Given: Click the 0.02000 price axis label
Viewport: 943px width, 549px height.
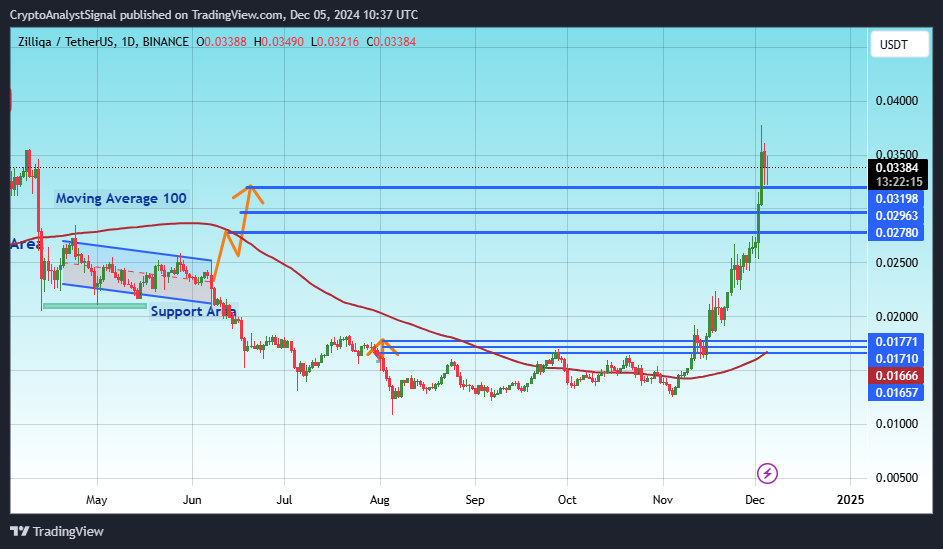Looking at the screenshot, I should [897, 316].
